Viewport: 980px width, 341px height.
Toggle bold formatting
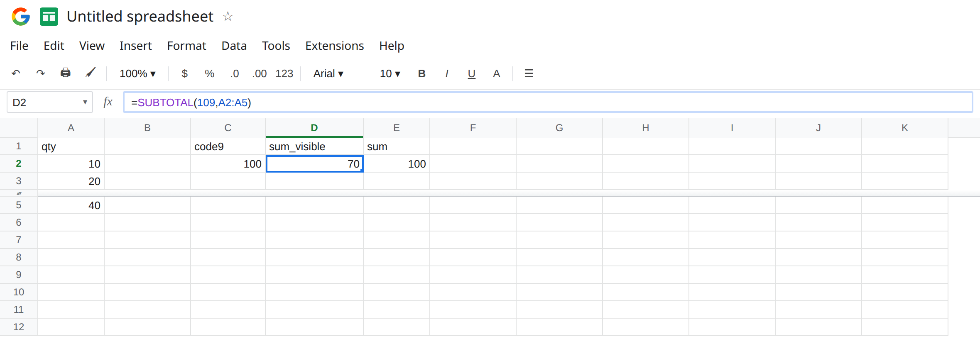point(421,73)
